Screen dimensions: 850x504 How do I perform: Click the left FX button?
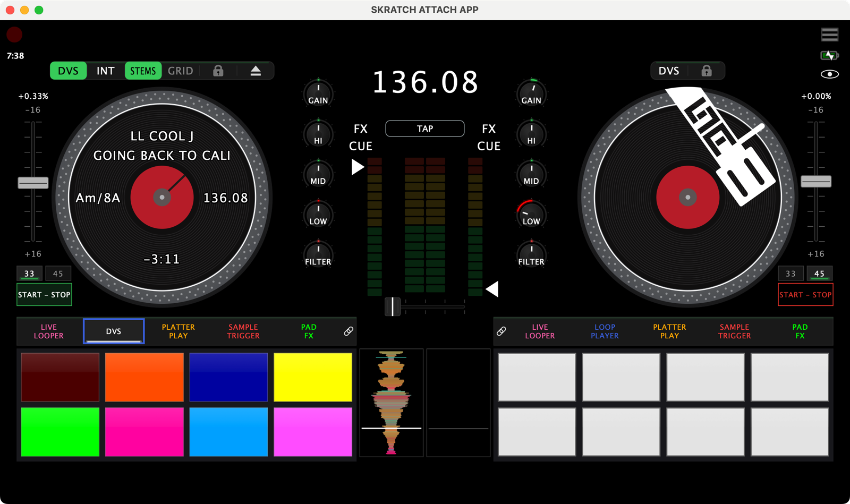(361, 129)
